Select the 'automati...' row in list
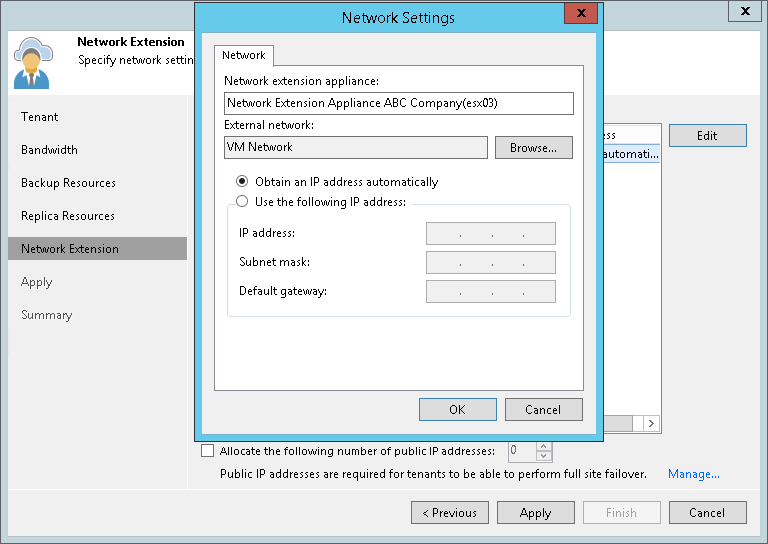 coord(631,154)
